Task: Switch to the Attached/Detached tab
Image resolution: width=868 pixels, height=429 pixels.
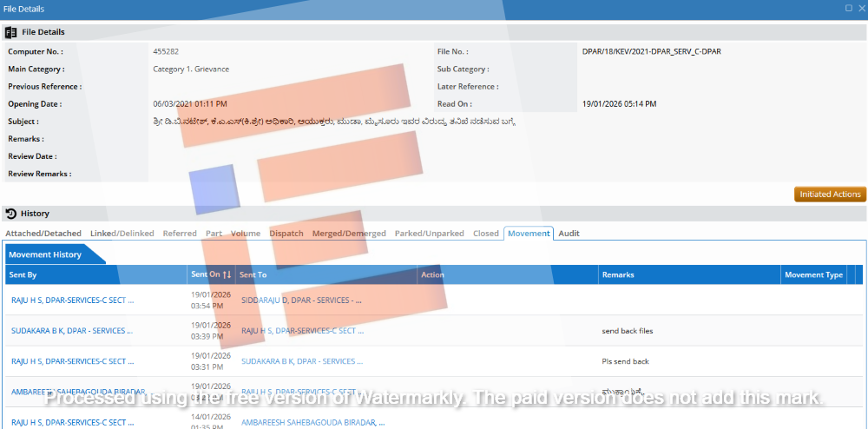Action: point(43,234)
